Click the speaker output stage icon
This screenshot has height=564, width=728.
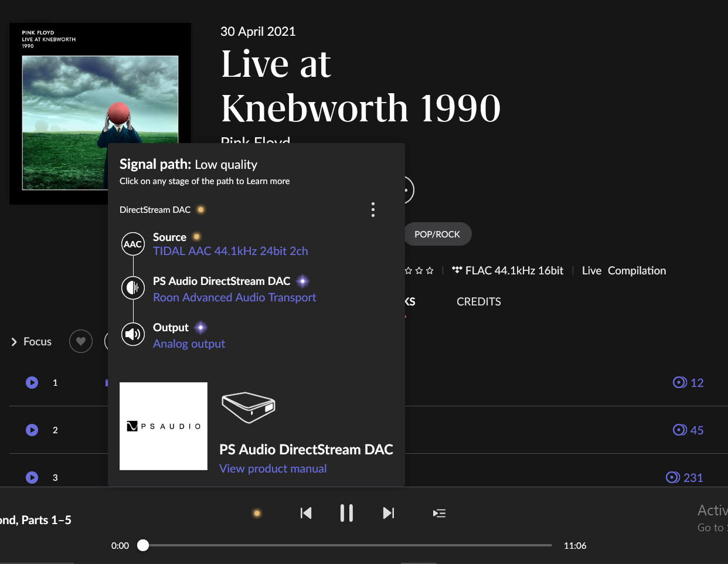tap(133, 334)
